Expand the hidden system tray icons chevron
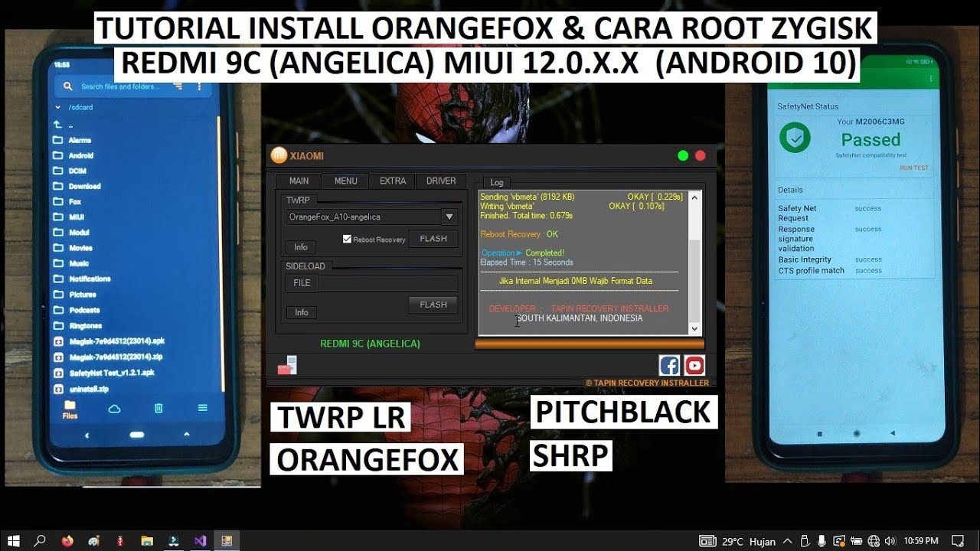Viewport: 980px width, 551px height. pyautogui.click(x=788, y=541)
